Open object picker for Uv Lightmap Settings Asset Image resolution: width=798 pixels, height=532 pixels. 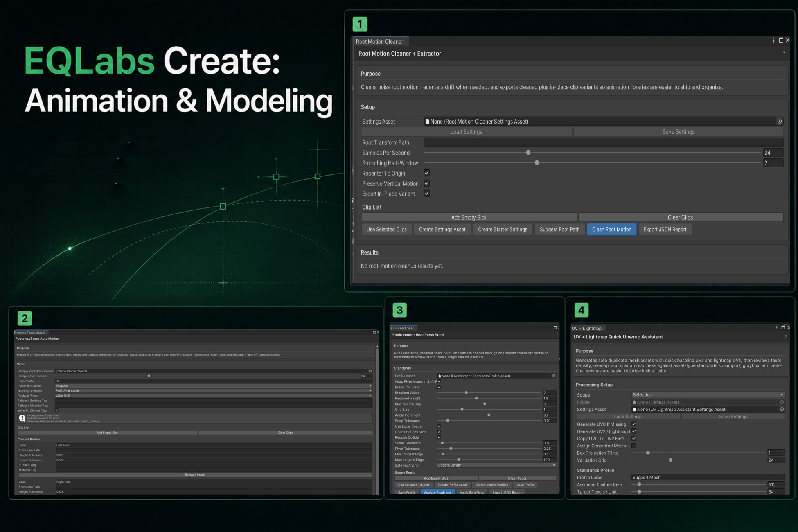[782, 409]
